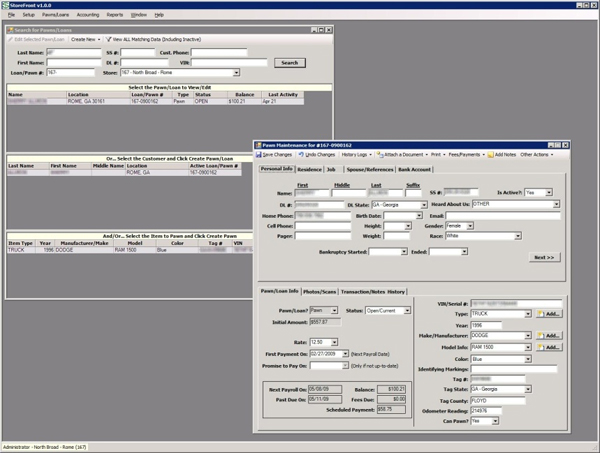600x453 pixels.
Task: Open the Other Actions dropdown menu
Action: pyautogui.click(x=537, y=155)
